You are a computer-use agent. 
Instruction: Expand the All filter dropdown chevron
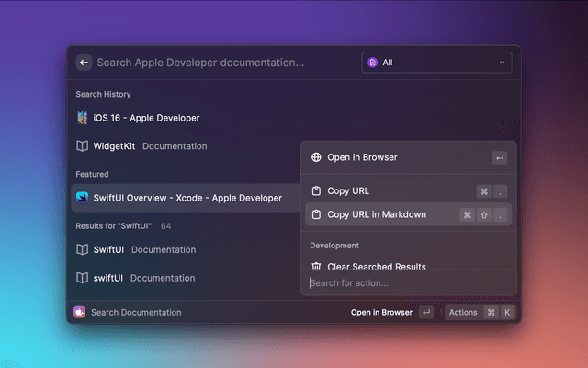[502, 63]
